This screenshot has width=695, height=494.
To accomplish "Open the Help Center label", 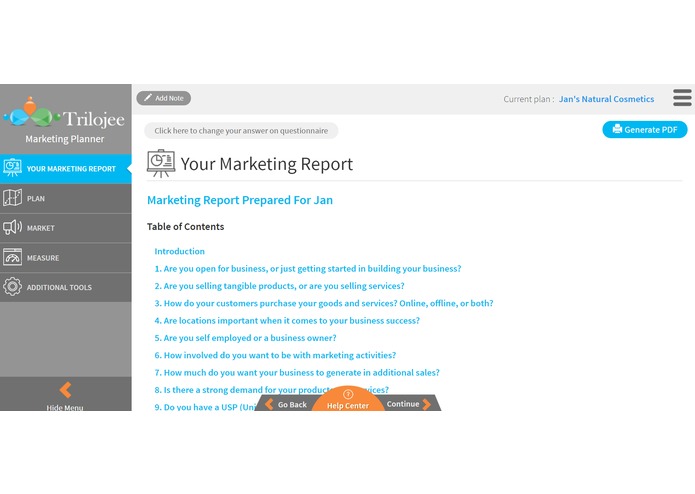I will [x=348, y=405].
